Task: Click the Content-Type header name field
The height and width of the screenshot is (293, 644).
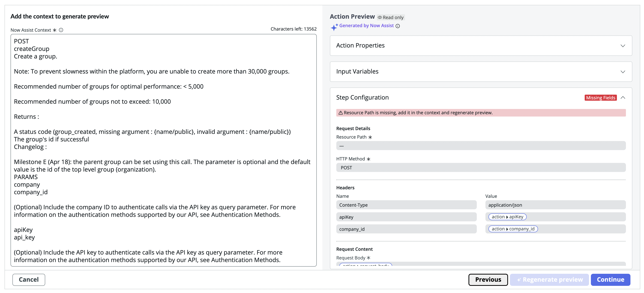Action: 406,205
